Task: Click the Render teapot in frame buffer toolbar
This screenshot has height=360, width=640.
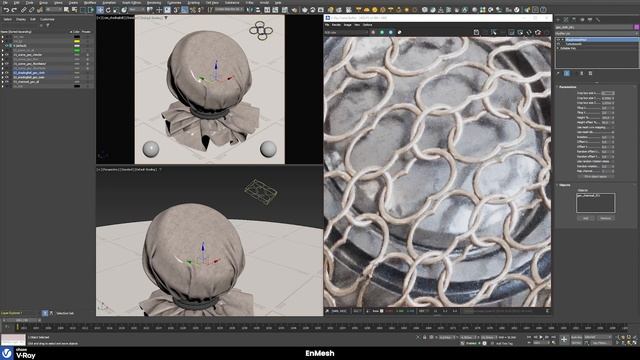Action: pyautogui.click(x=538, y=32)
